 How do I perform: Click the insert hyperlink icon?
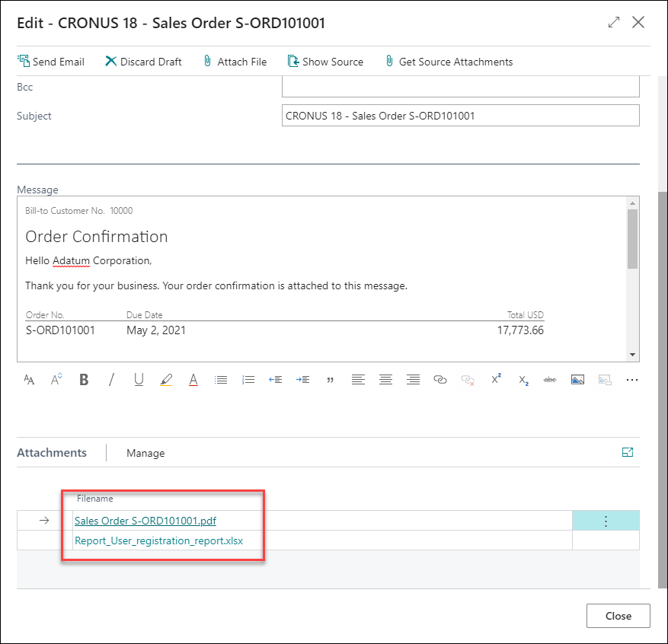440,380
